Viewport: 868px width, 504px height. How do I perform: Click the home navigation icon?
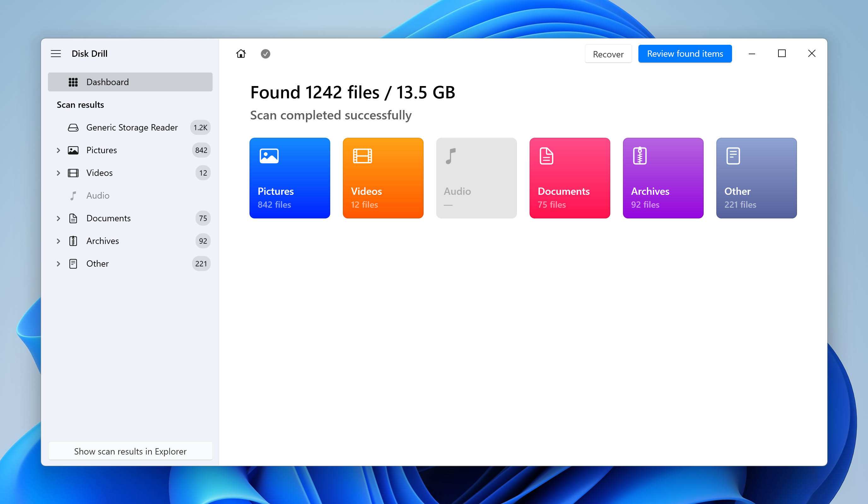pyautogui.click(x=240, y=53)
